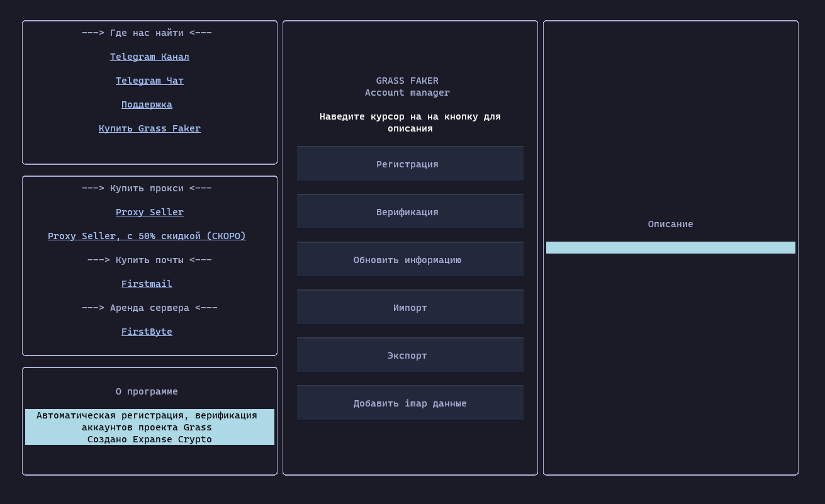The image size is (825, 504).
Task: Open the Telegram Чат link
Action: (149, 81)
